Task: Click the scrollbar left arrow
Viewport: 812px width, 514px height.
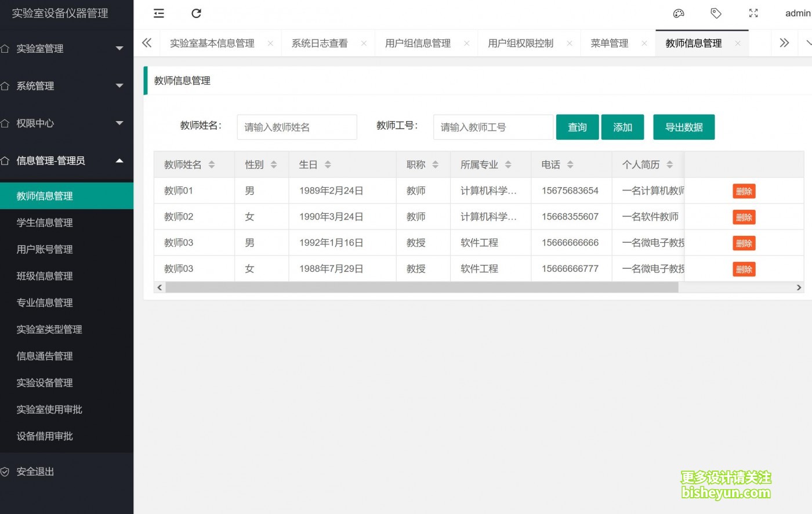Action: pyautogui.click(x=159, y=287)
